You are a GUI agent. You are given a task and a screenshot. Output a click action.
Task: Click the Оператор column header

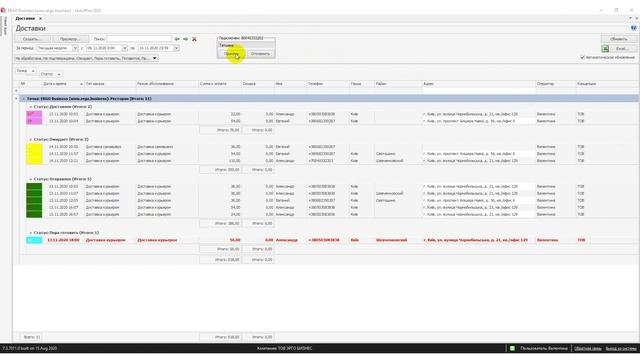(x=556, y=84)
